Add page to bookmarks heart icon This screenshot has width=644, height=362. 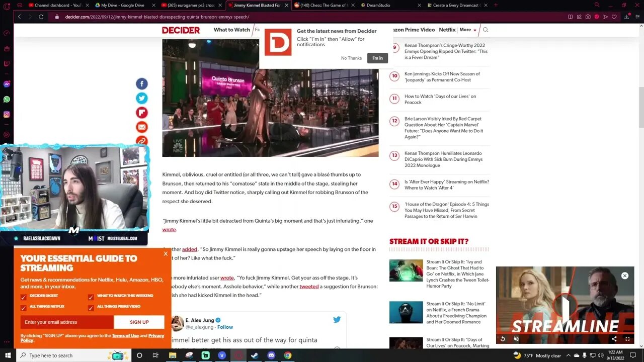[x=614, y=17]
